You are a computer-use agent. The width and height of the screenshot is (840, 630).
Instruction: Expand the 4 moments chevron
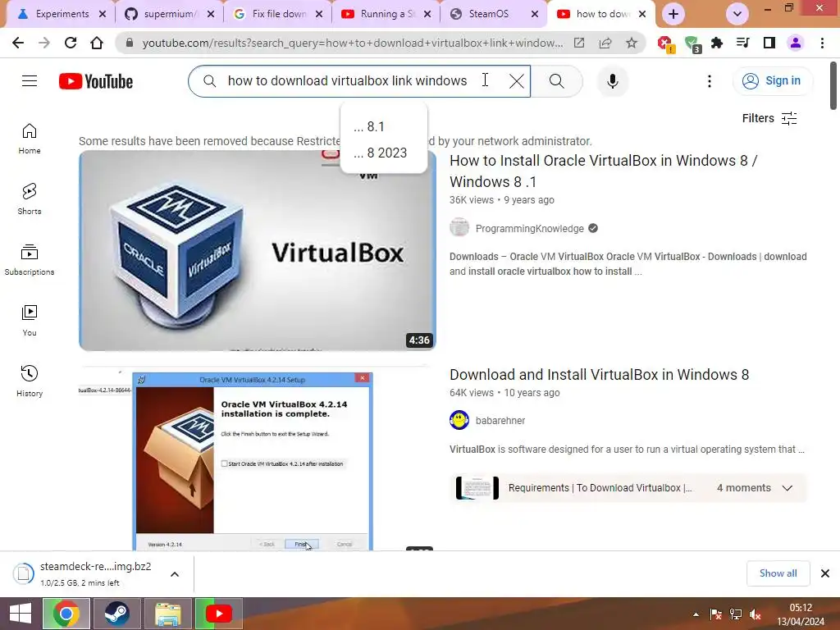pos(787,488)
